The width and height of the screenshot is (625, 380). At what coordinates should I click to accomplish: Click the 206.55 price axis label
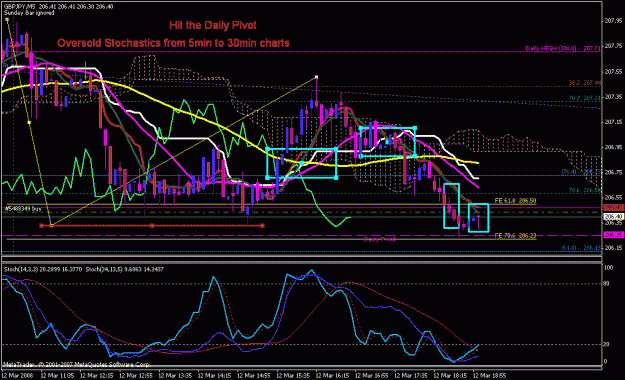coord(613,197)
